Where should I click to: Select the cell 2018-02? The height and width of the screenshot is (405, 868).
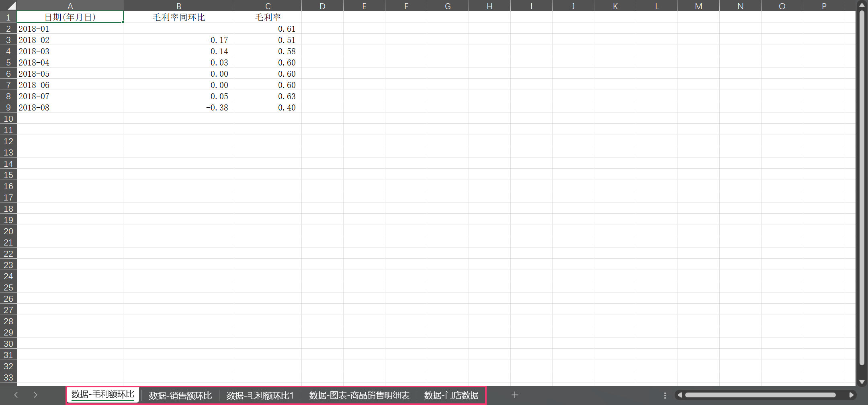click(70, 40)
